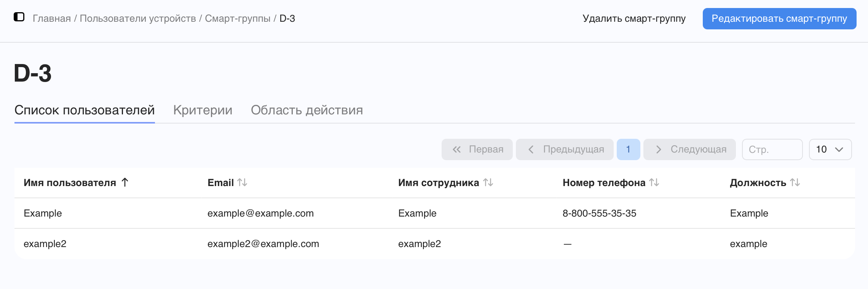Click Удалить смарт-группу
The width and height of the screenshot is (868, 289).
point(634,19)
